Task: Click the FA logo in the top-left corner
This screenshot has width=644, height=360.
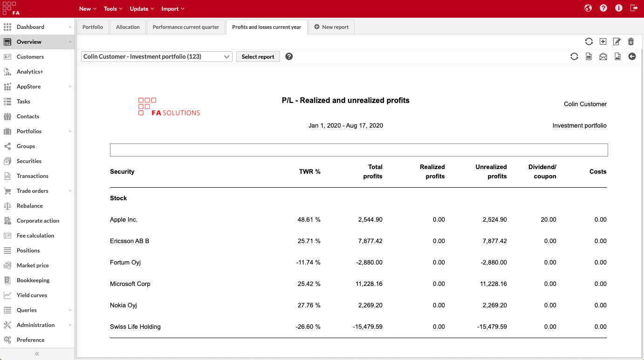Action: [11, 8]
